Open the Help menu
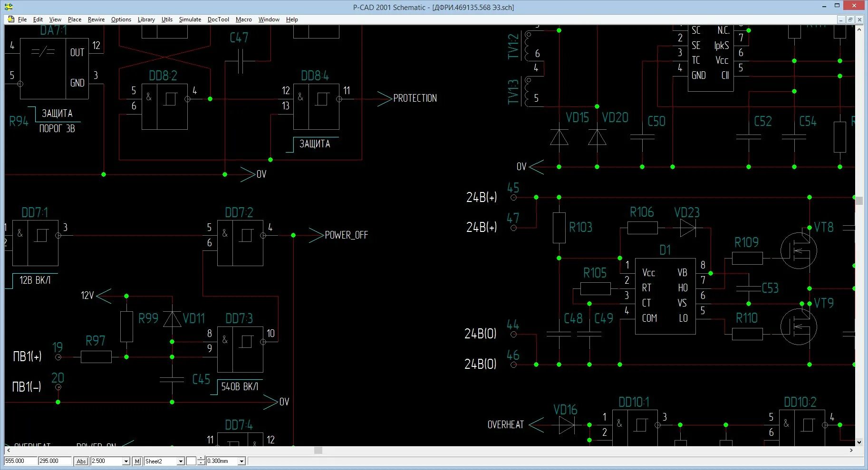Image resolution: width=868 pixels, height=470 pixels. 292,19
